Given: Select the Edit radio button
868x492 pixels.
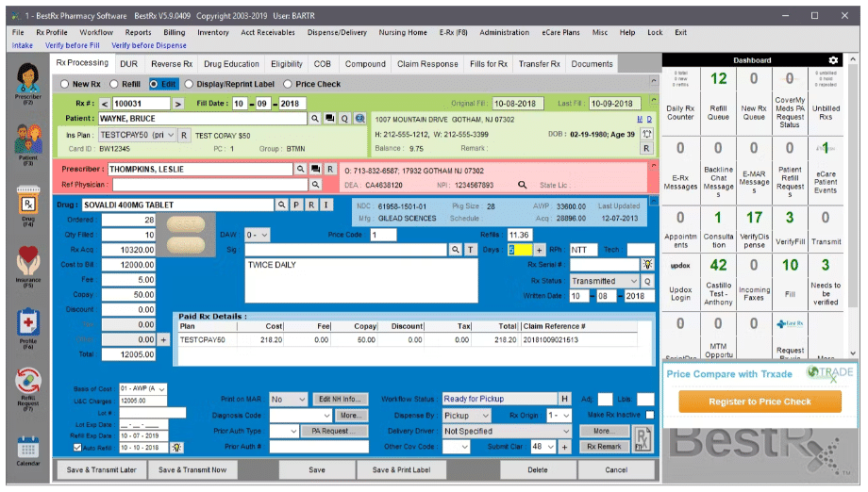Looking at the screenshot, I should 154,84.
